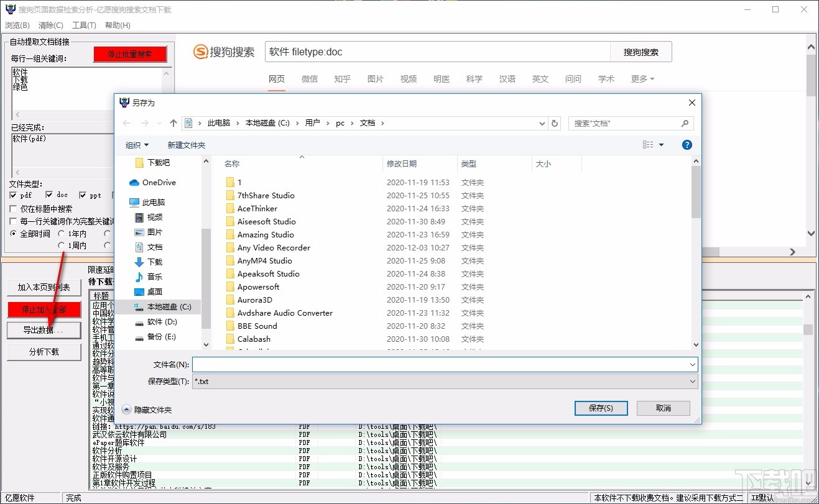Image resolution: width=819 pixels, height=504 pixels.
Task: Click the refresh icon beside the address bar
Action: 554,123
